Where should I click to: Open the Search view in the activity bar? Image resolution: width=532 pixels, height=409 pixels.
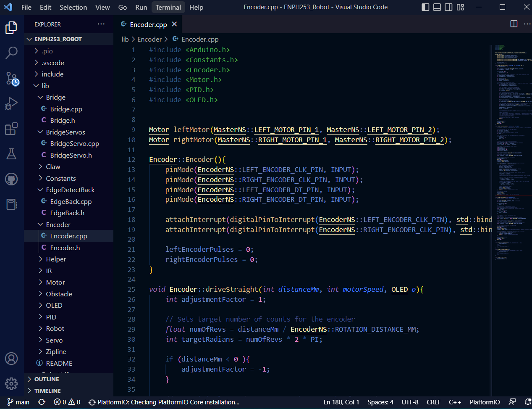(11, 53)
